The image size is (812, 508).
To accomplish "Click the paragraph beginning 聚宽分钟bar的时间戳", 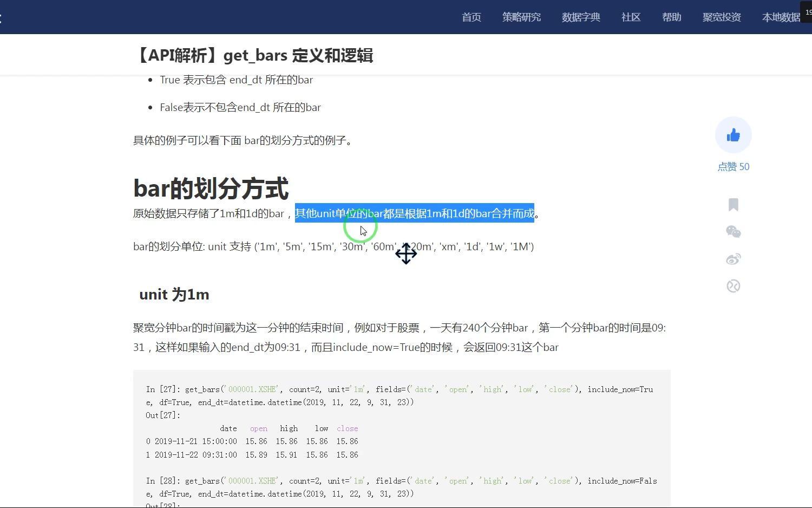I will (x=400, y=337).
